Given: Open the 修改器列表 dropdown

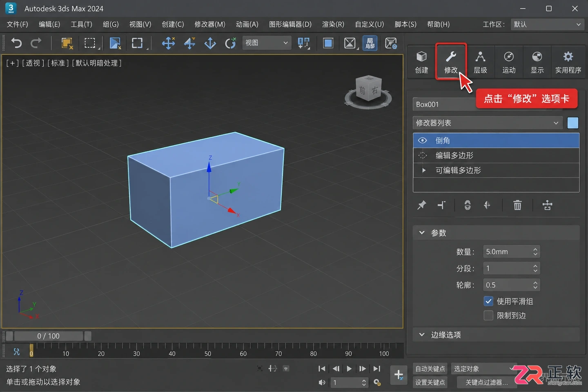Looking at the screenshot, I should pos(488,123).
